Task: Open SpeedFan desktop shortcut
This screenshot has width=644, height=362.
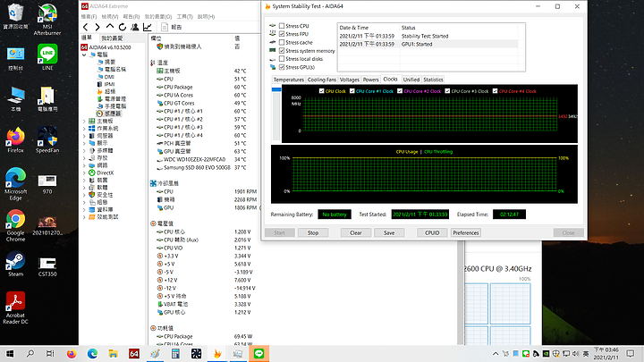Action: coord(47,140)
